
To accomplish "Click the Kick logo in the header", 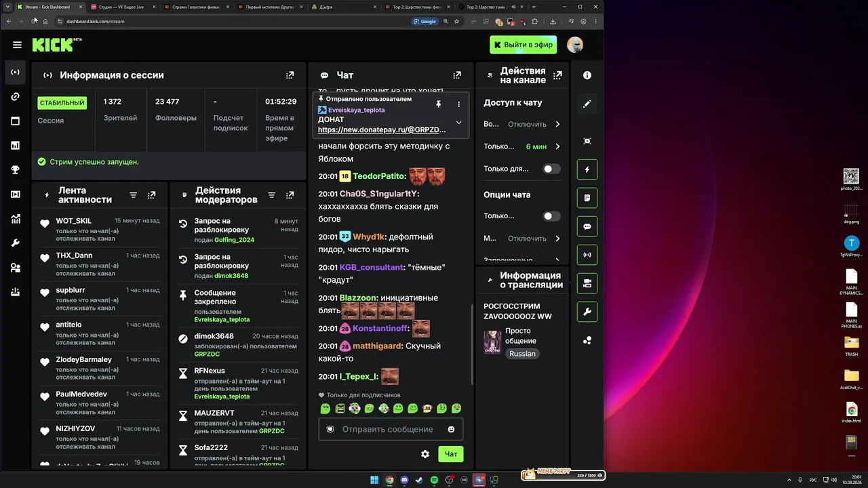I will [54, 45].
